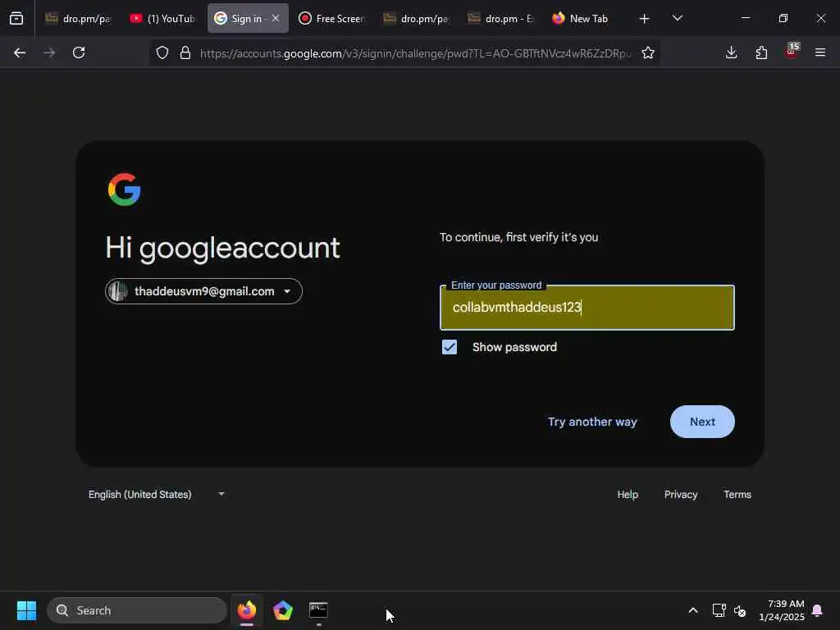Switch to the New Tab tab
This screenshot has width=840, height=630.
[586, 18]
